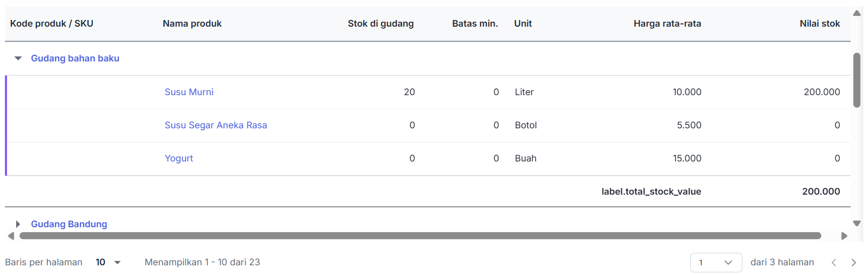Collapse the Gudang bahan baku group
This screenshot has width=868, height=274.
tap(18, 58)
